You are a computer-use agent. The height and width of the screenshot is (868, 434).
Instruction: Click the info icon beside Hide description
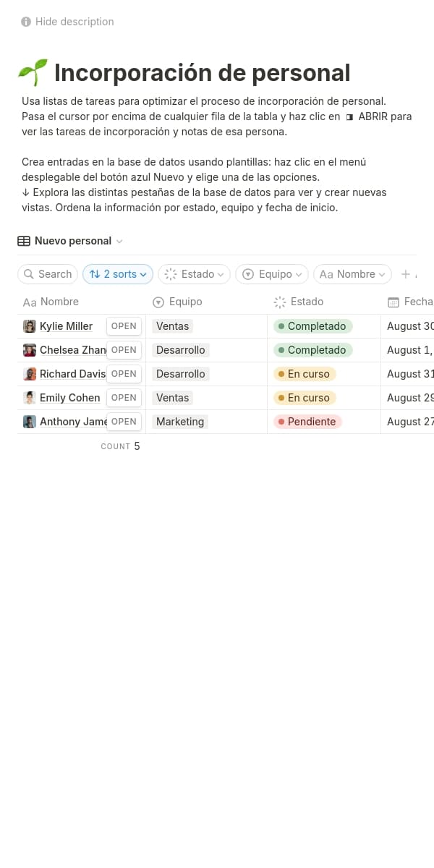click(x=26, y=22)
